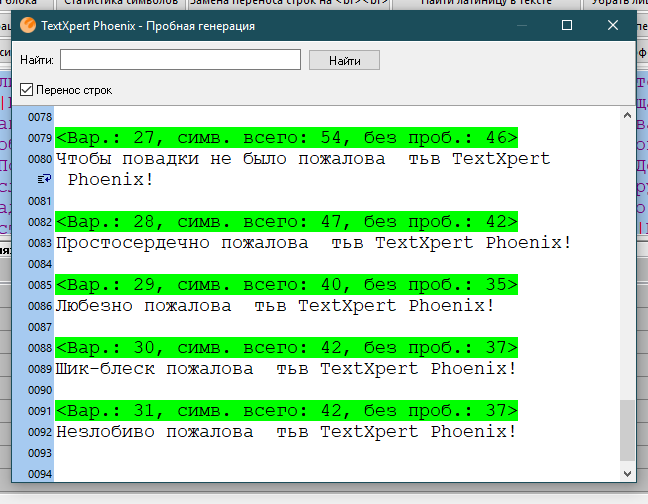
Task: Click Найти латиницу в тексте in background window
Action: (x=486, y=4)
